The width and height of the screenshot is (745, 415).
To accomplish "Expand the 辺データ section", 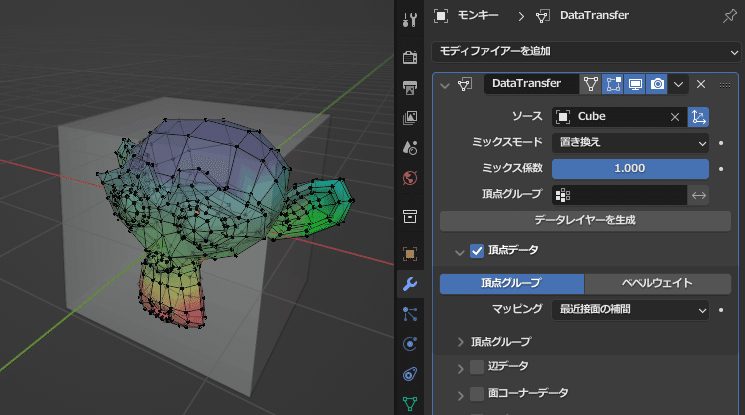I will (x=460, y=368).
